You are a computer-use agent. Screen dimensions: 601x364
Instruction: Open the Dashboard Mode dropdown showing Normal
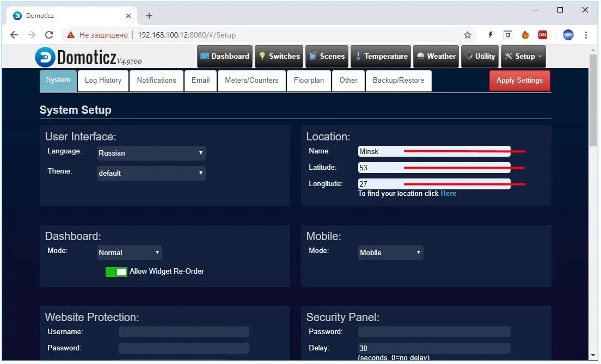pos(130,253)
